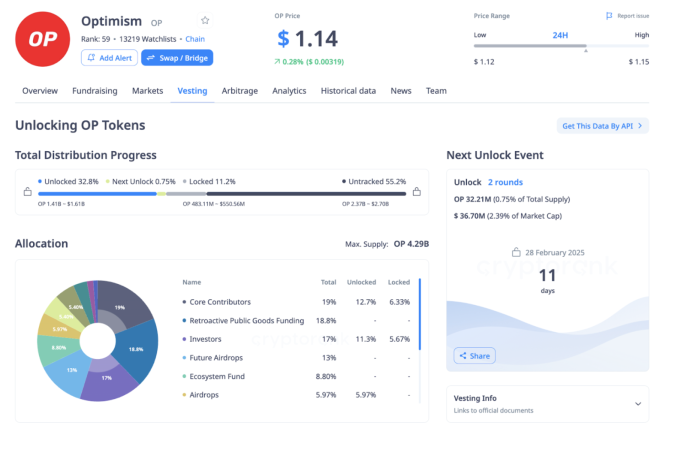Click the red OP token logo
This screenshot has height=453, width=681.
pyautogui.click(x=43, y=39)
